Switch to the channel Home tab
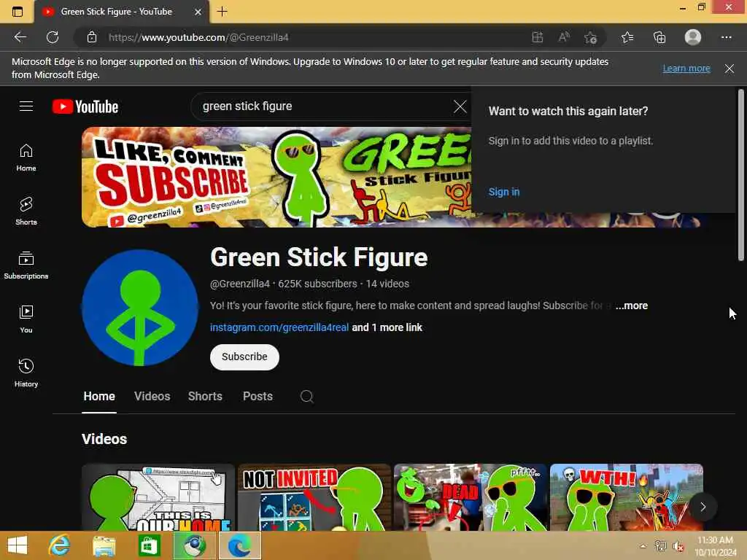 tap(99, 396)
